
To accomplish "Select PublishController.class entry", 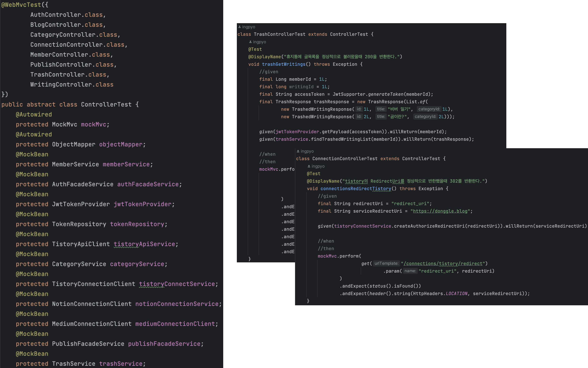I will click(72, 65).
